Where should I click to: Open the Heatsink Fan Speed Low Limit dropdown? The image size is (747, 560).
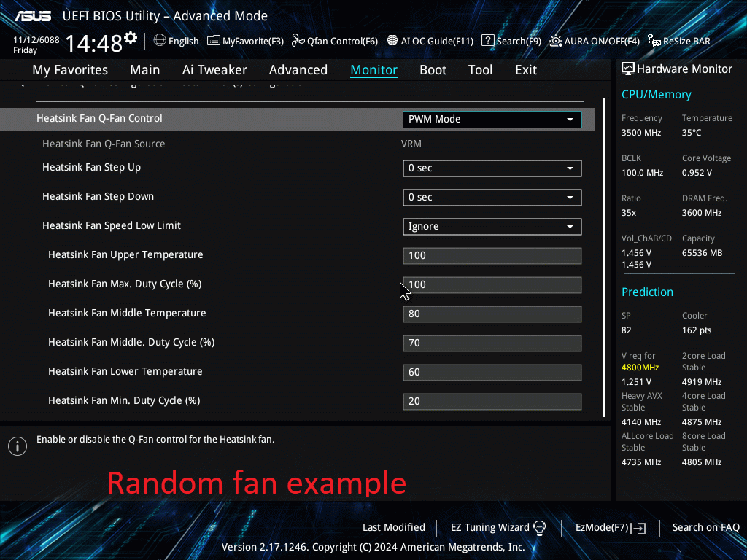pyautogui.click(x=492, y=227)
